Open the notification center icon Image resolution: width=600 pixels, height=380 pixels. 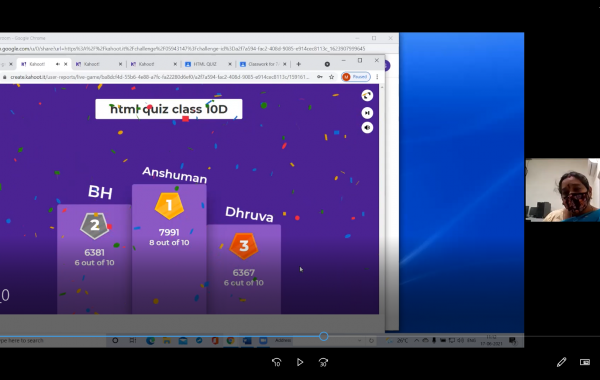tap(512, 341)
